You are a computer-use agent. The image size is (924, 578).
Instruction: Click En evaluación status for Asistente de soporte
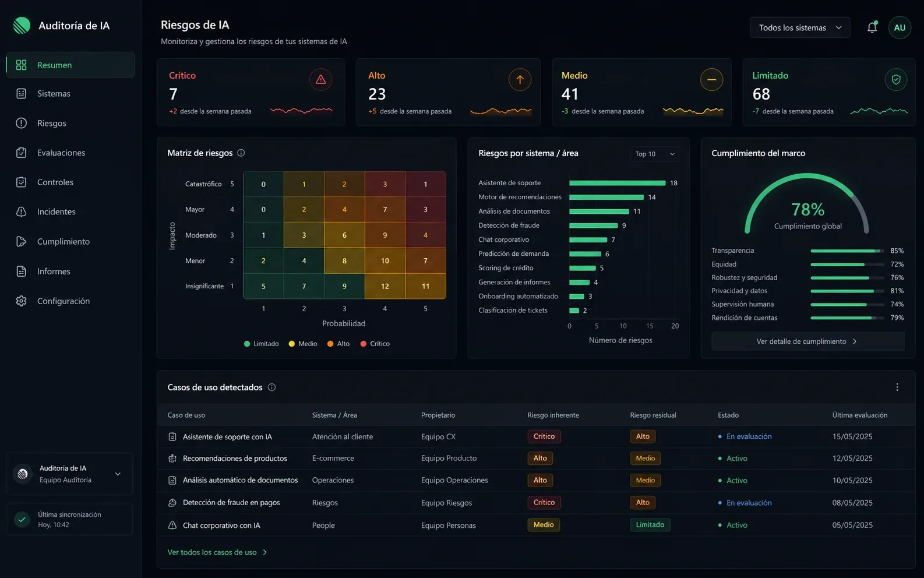745,437
